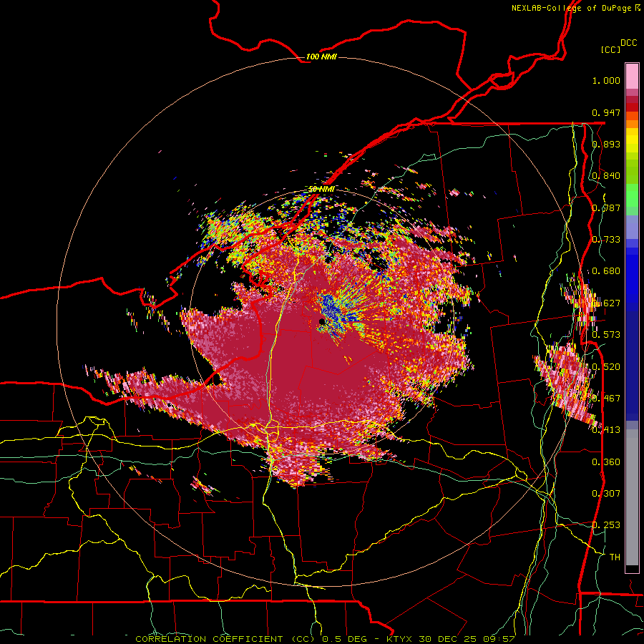This screenshot has height=644, width=644.
Task: Click the 0.627 color scale label
Action: [x=606, y=303]
